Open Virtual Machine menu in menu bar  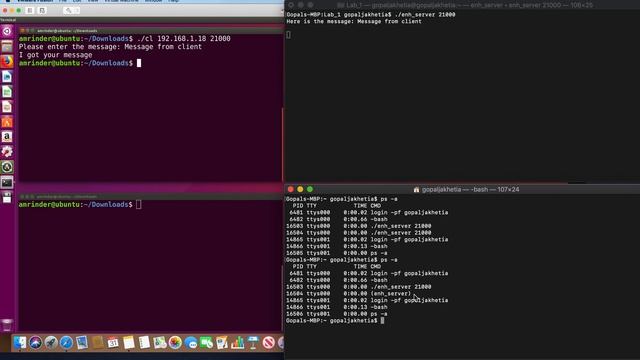[x=121, y=1]
